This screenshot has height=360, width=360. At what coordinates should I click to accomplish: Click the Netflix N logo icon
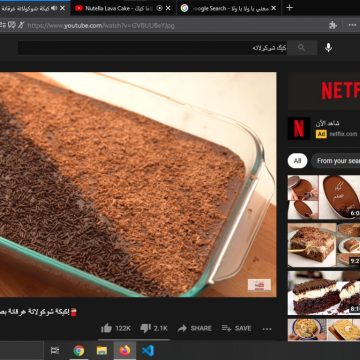pos(299,129)
